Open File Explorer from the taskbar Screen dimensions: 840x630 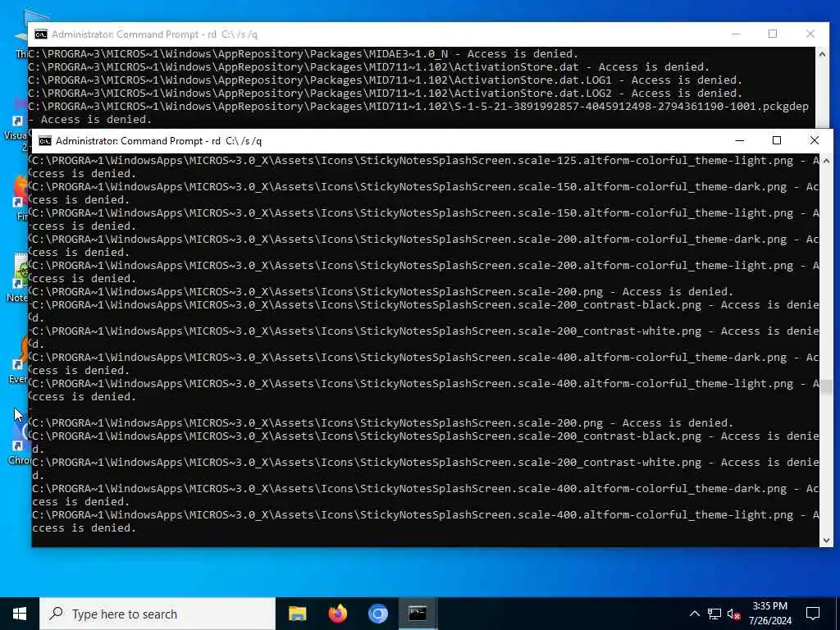[x=297, y=614]
